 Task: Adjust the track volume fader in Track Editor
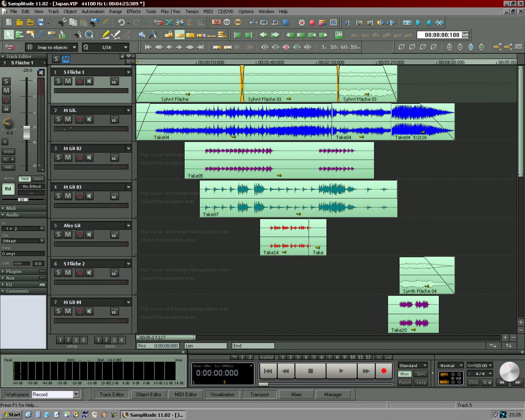(x=27, y=133)
